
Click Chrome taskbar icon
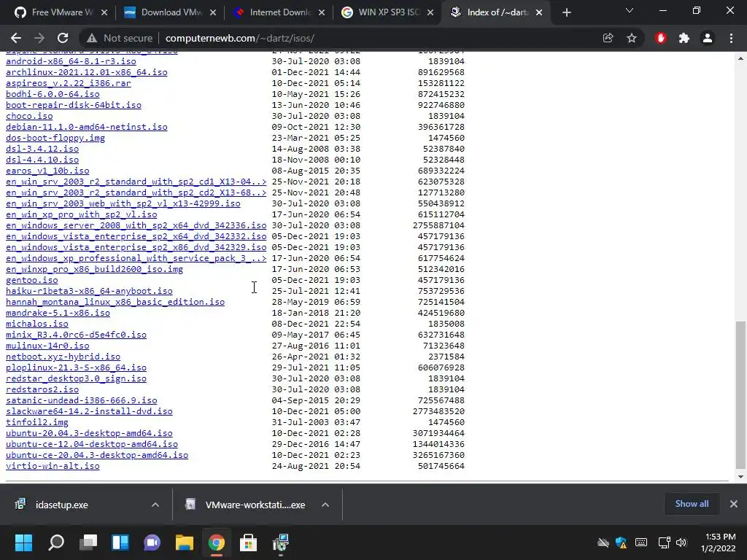pyautogui.click(x=216, y=542)
